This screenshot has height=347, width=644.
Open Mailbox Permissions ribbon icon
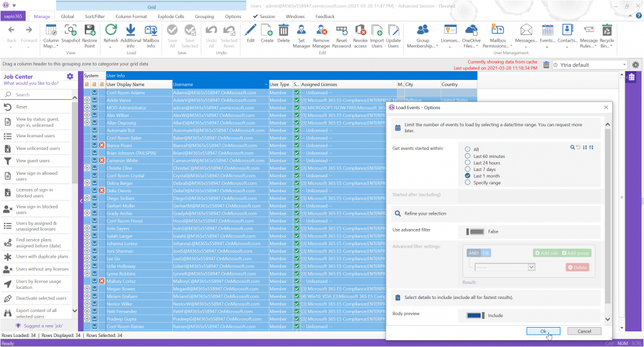(x=498, y=31)
